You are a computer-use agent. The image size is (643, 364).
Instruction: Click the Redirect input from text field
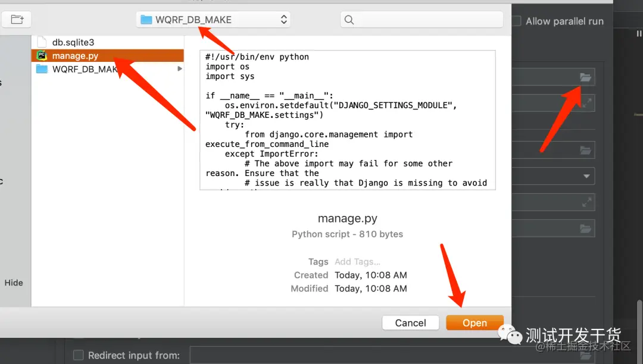[x=392, y=355]
